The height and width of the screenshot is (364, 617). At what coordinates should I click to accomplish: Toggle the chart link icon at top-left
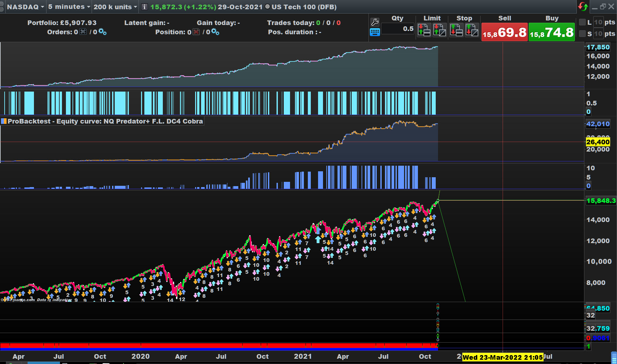[2, 7]
